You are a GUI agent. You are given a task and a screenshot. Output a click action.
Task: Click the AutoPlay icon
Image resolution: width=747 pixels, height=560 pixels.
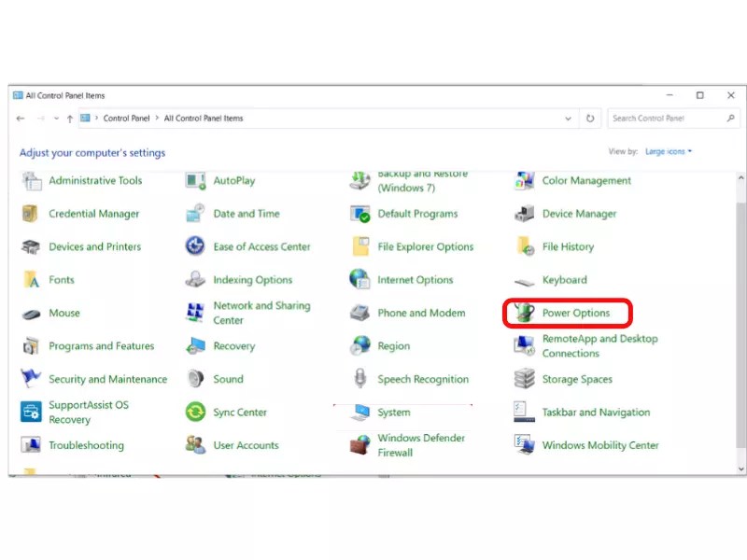coord(195,181)
